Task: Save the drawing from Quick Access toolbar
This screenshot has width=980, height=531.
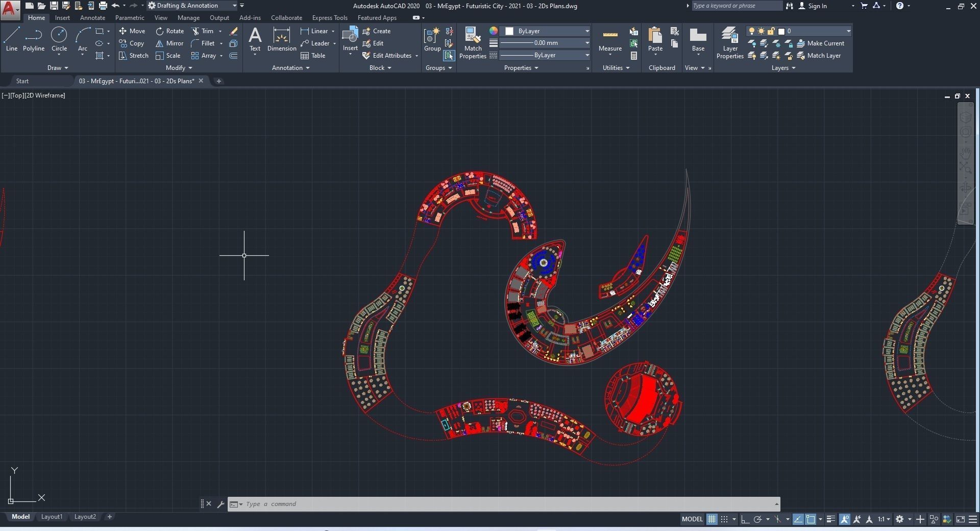Action: coord(54,6)
